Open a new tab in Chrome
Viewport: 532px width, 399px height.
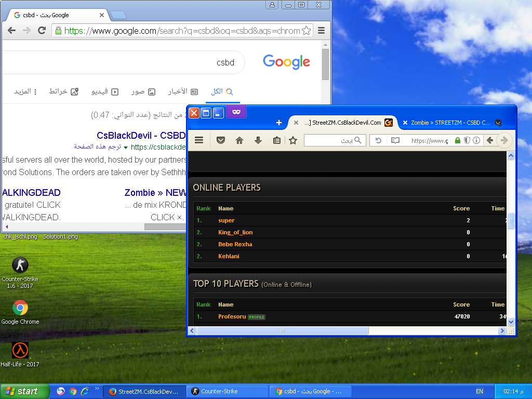point(118,15)
